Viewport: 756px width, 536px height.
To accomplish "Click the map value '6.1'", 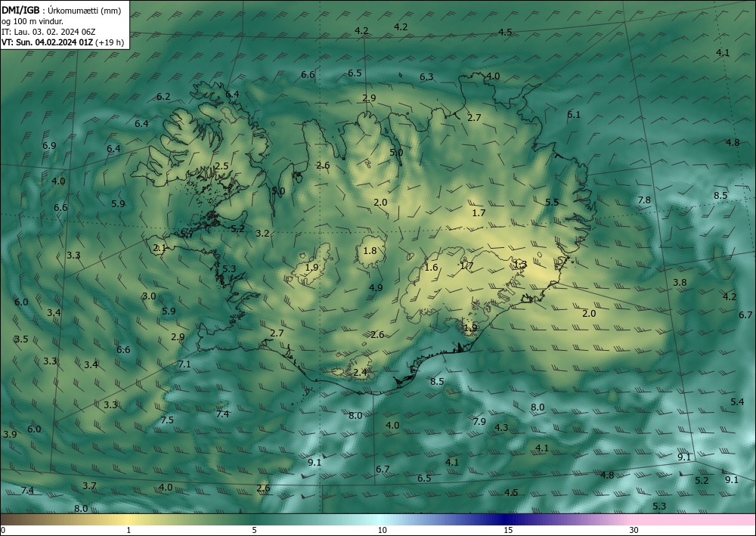I will (574, 115).
